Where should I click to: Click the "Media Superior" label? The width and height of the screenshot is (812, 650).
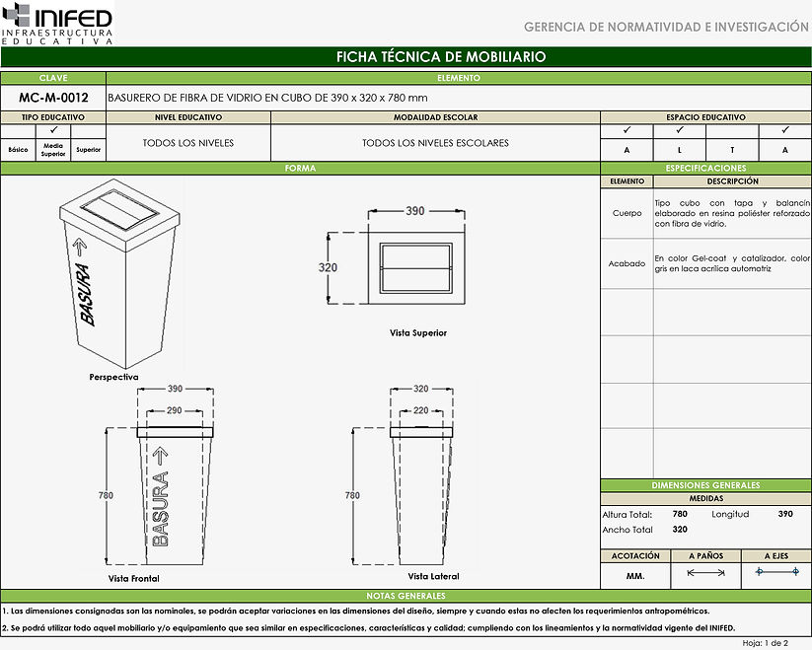click(53, 150)
